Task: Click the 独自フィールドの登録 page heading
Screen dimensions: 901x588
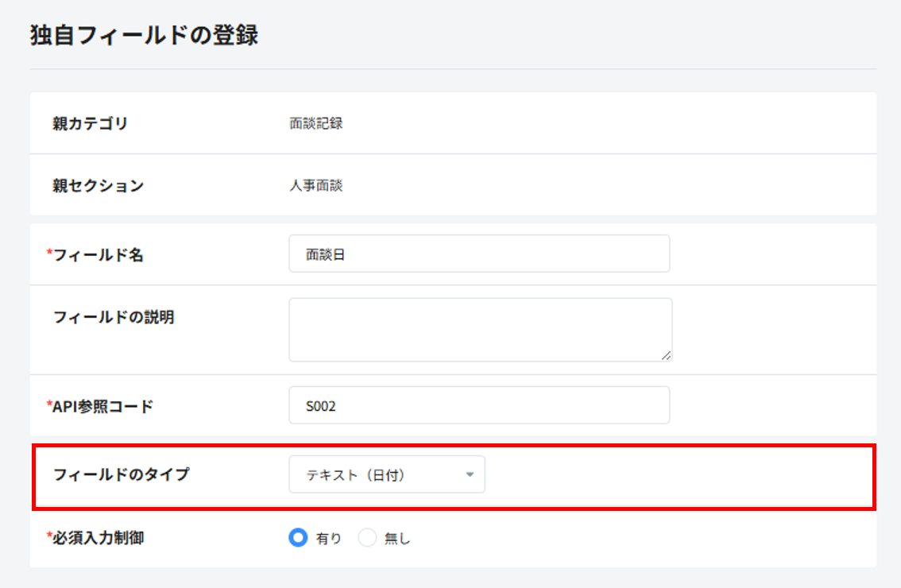Action: (144, 37)
